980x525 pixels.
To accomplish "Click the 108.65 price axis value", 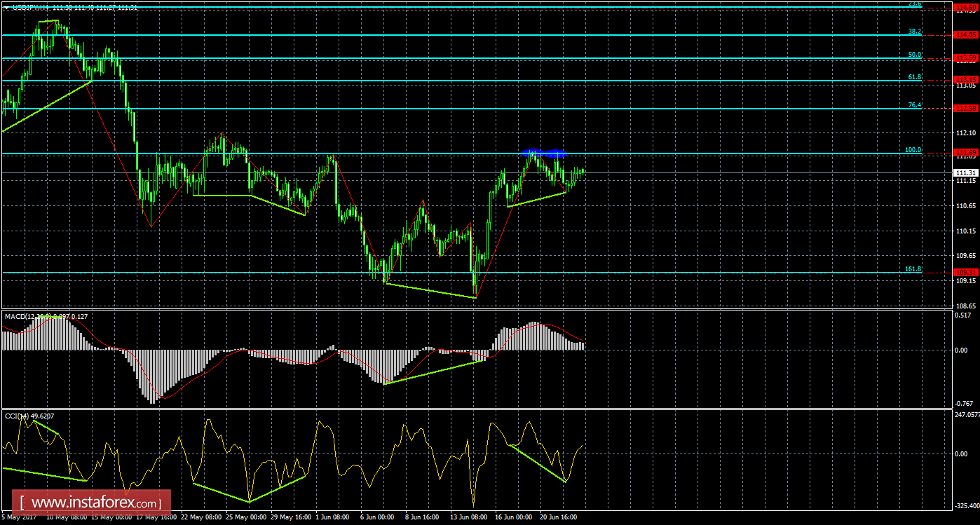I will coord(967,306).
